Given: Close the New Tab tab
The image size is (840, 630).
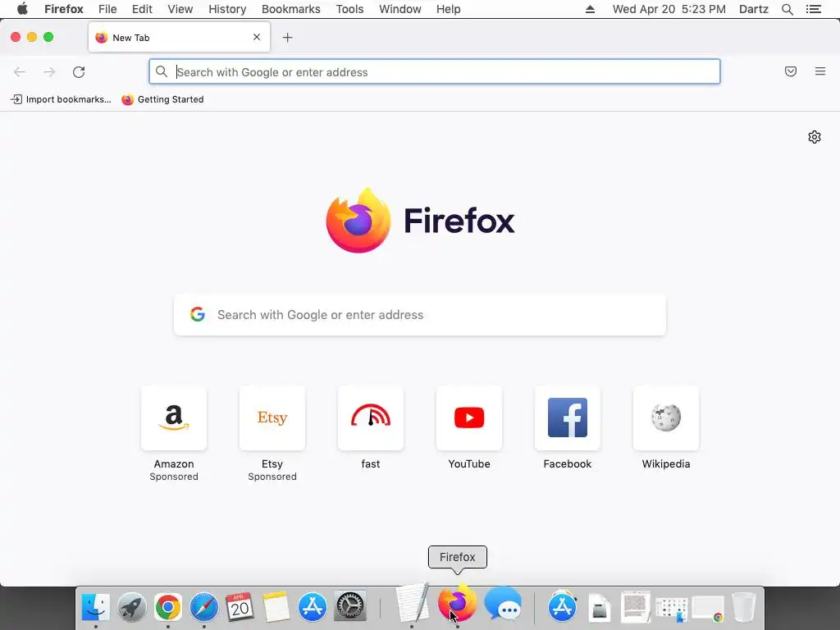Looking at the screenshot, I should coord(257,37).
